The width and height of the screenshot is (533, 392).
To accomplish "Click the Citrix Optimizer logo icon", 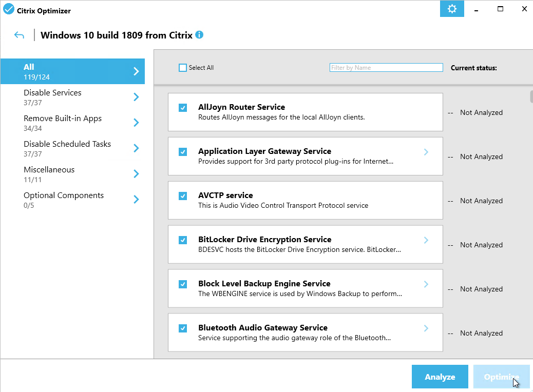I will (9, 9).
